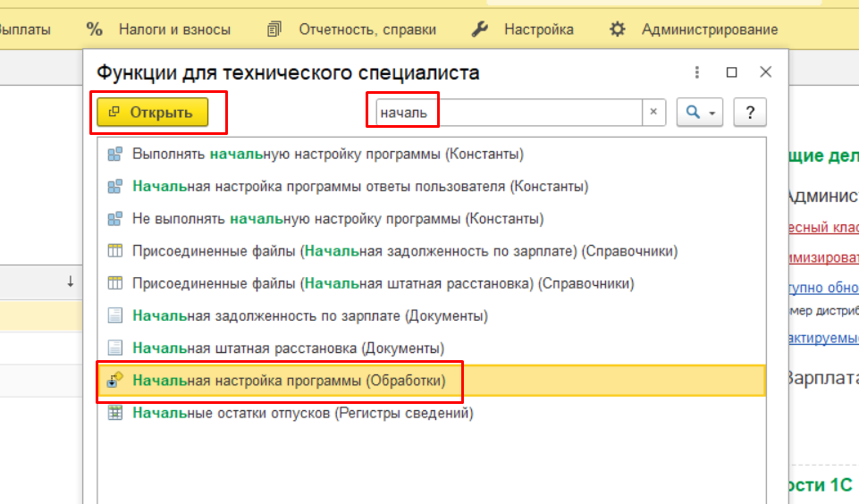Select 'Присоединенные файлы (Начальная задолженность по зарплате)' entry
Viewport: 859px width, 504px height.
(x=404, y=251)
